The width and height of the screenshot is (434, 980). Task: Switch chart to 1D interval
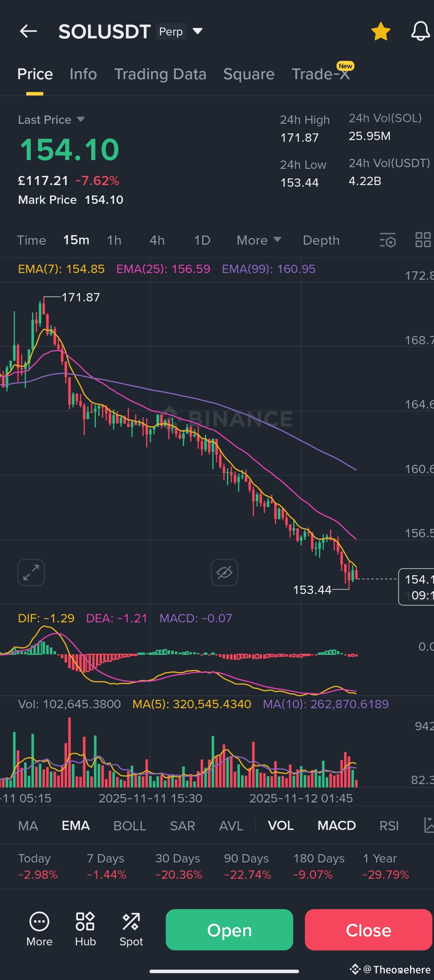coord(202,241)
